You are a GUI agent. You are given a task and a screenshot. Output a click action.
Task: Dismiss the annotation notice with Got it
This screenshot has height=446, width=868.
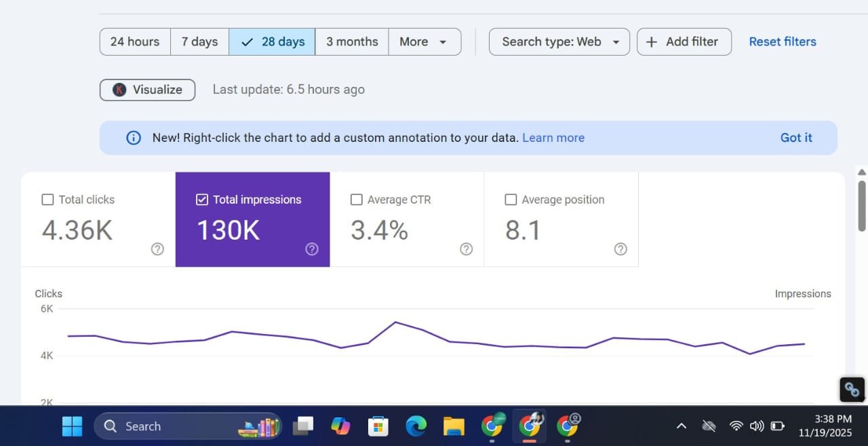[795, 138]
